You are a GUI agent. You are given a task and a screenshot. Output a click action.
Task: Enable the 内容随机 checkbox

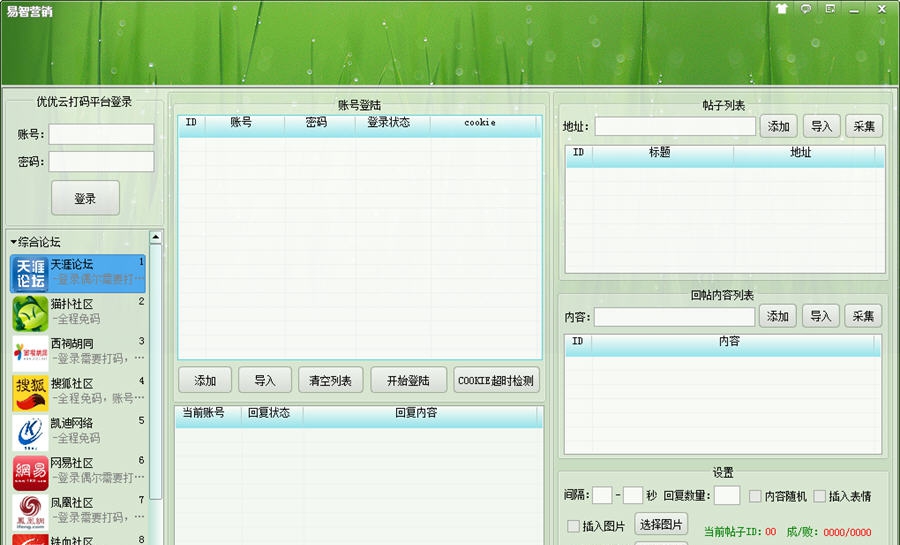[755, 496]
